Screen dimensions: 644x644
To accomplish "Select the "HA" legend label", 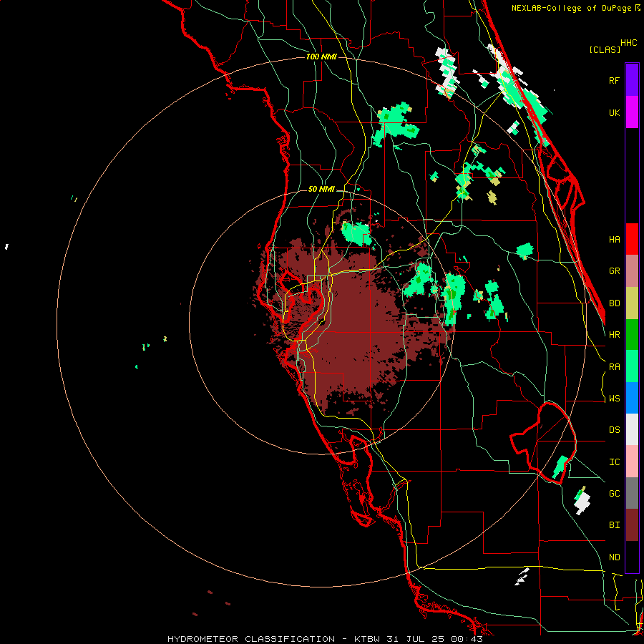I will coord(614,240).
